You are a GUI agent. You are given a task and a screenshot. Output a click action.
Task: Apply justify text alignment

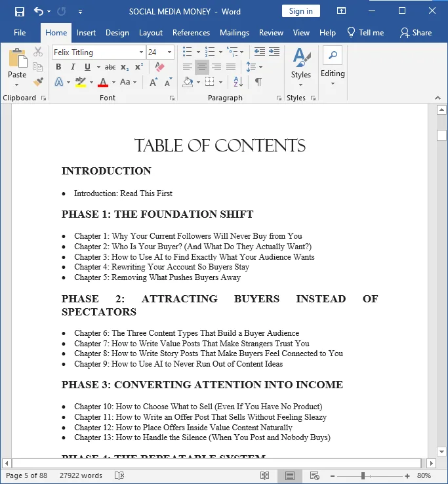click(231, 67)
